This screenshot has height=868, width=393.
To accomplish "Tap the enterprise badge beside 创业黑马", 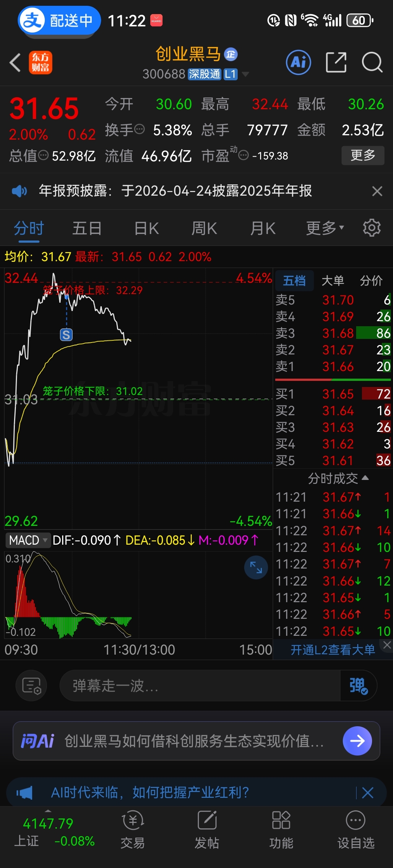I will click(231, 54).
